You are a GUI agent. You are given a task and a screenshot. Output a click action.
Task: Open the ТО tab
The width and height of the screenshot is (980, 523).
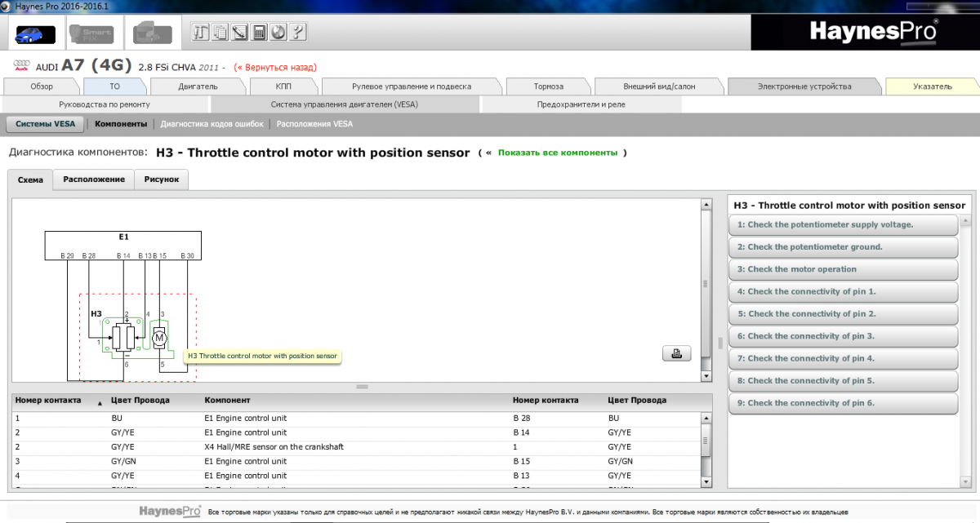click(x=114, y=86)
